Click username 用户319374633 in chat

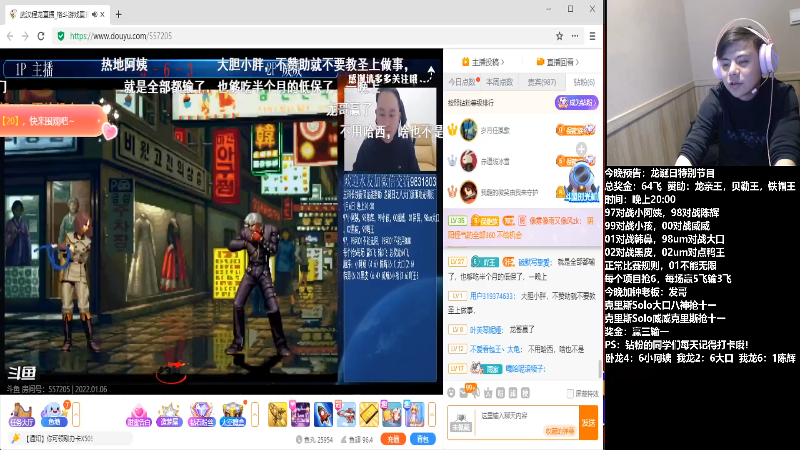click(x=492, y=296)
